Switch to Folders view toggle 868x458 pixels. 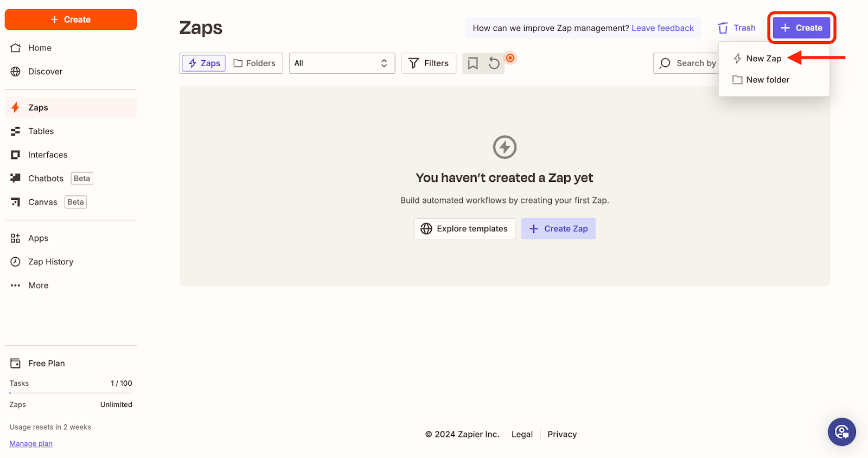coord(254,63)
